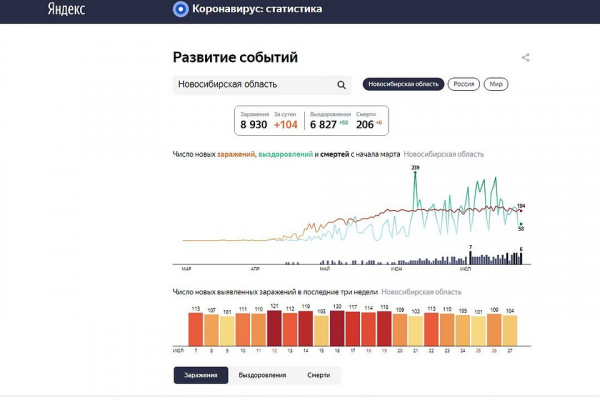Click the Yandex logo
600x400 pixels.
coord(66,9)
